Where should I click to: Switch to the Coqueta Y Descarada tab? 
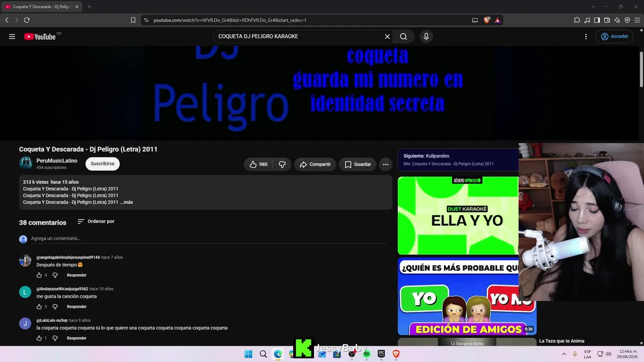(x=42, y=7)
